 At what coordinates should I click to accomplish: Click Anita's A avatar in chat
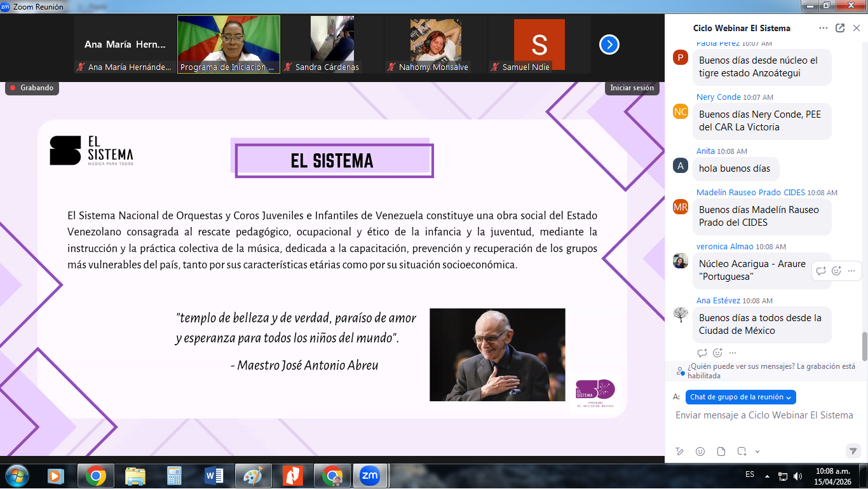(681, 165)
